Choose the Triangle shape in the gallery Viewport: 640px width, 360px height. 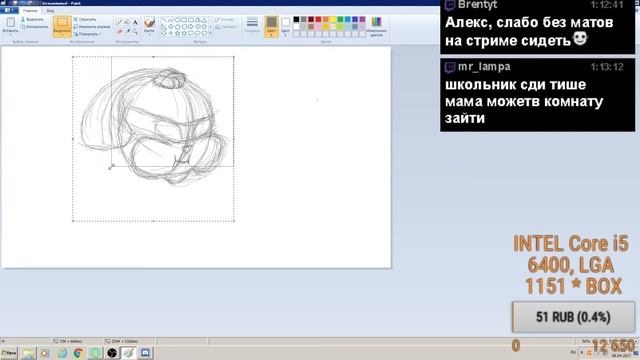204,20
